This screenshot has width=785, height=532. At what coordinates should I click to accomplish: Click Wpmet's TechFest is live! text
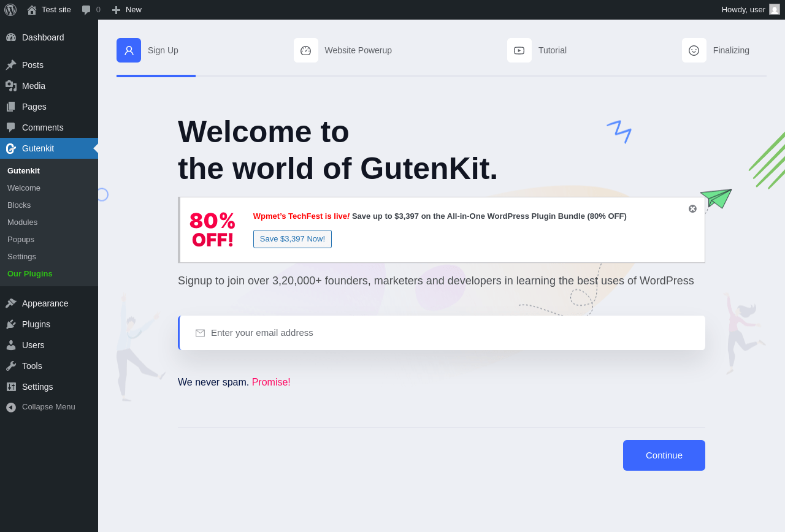301,216
